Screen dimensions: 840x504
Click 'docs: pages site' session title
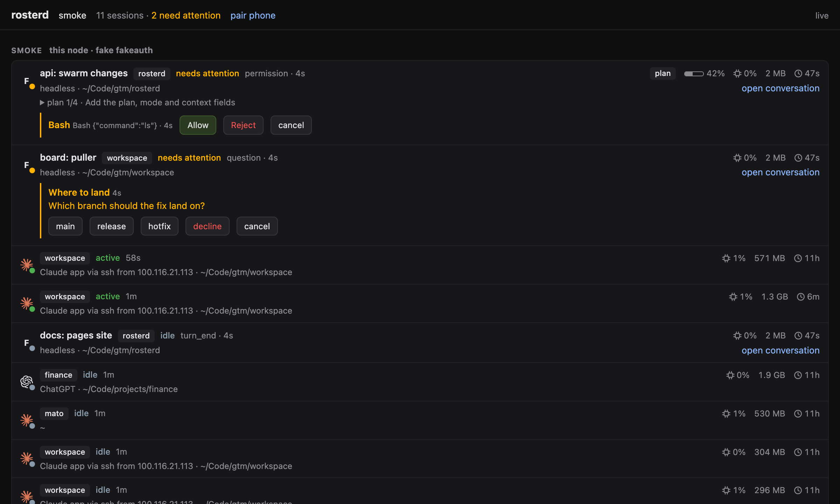click(x=76, y=335)
